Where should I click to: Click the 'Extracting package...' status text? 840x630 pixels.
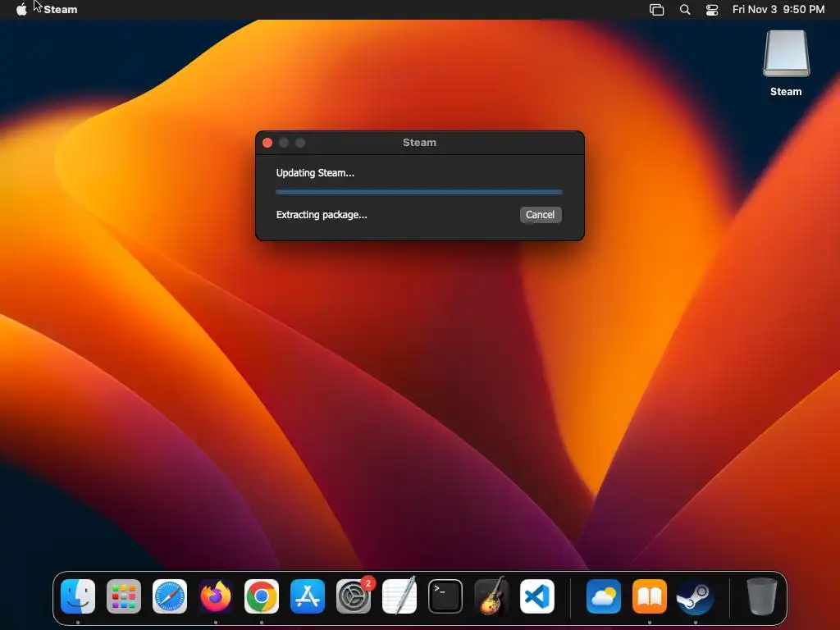point(322,215)
